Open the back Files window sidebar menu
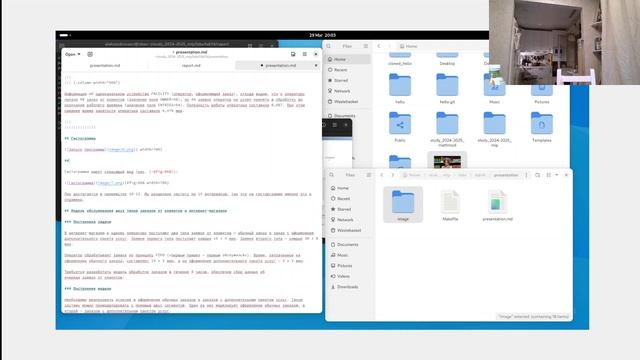 point(366,46)
